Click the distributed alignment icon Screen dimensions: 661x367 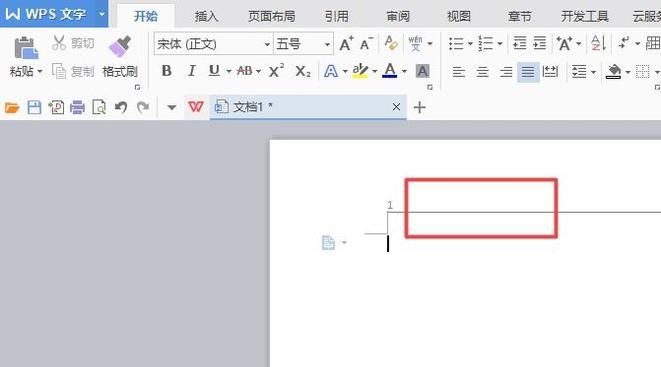[550, 72]
